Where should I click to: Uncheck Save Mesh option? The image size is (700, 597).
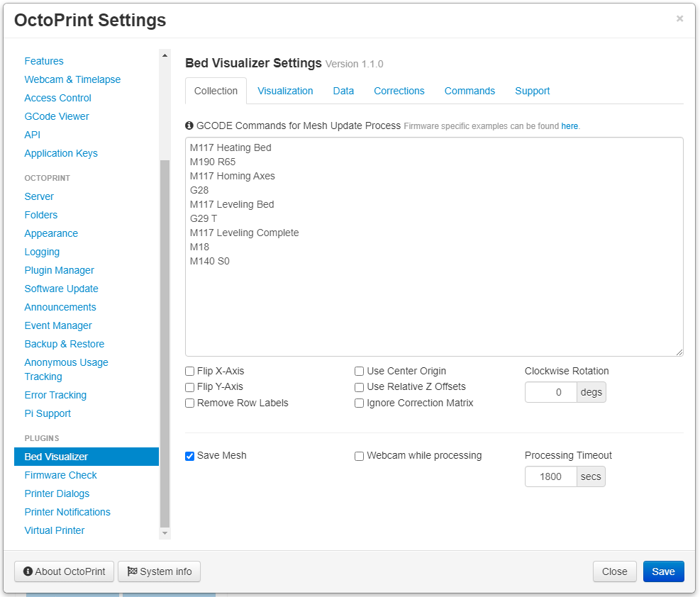190,456
